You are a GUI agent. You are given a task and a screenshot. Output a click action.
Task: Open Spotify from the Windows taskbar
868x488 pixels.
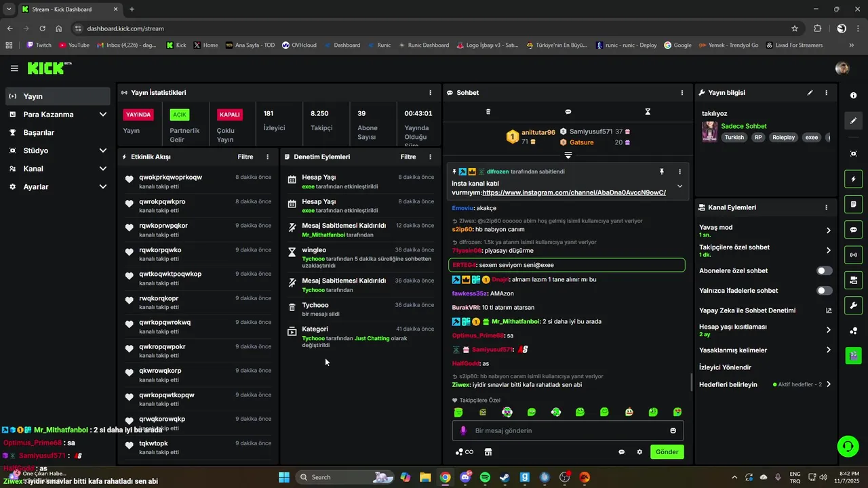(485, 477)
